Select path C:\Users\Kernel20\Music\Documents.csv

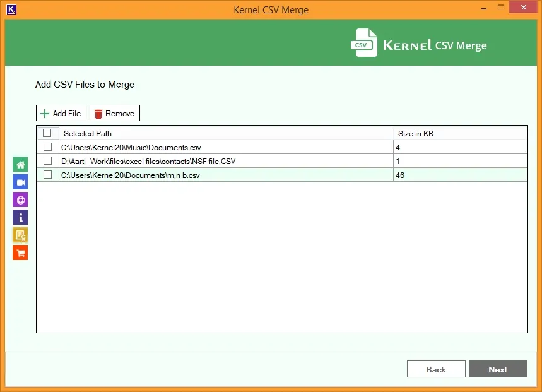(x=226, y=147)
